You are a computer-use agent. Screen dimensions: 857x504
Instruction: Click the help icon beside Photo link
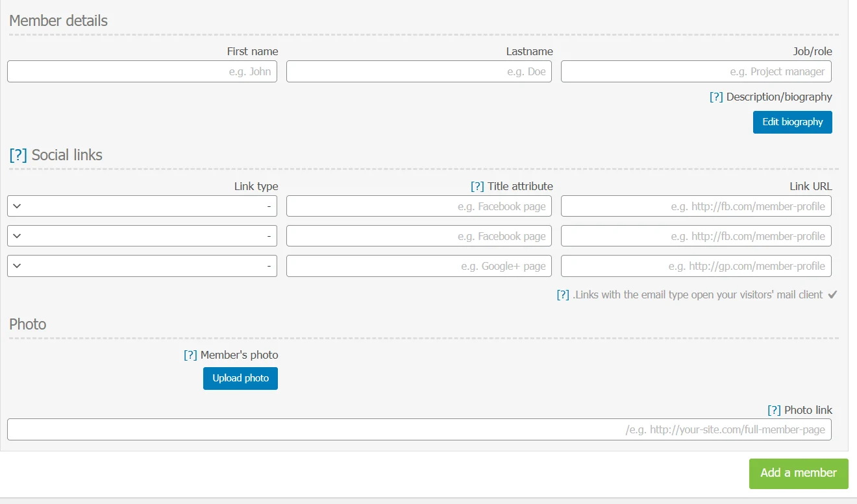[774, 410]
